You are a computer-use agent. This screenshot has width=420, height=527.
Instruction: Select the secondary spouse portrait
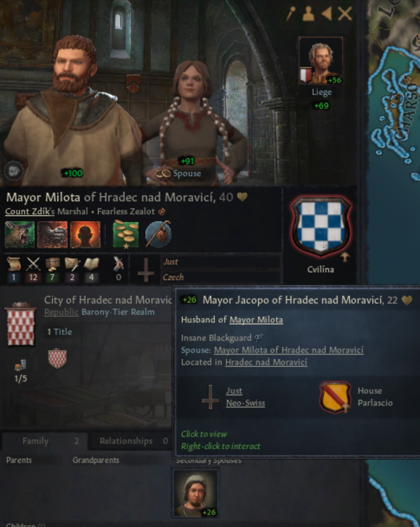pyautogui.click(x=195, y=493)
